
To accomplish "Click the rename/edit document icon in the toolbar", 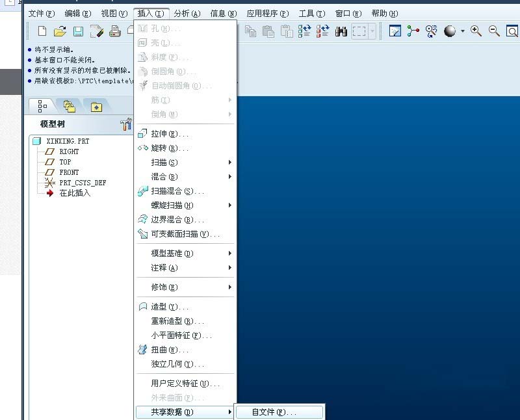I will tap(96, 31).
